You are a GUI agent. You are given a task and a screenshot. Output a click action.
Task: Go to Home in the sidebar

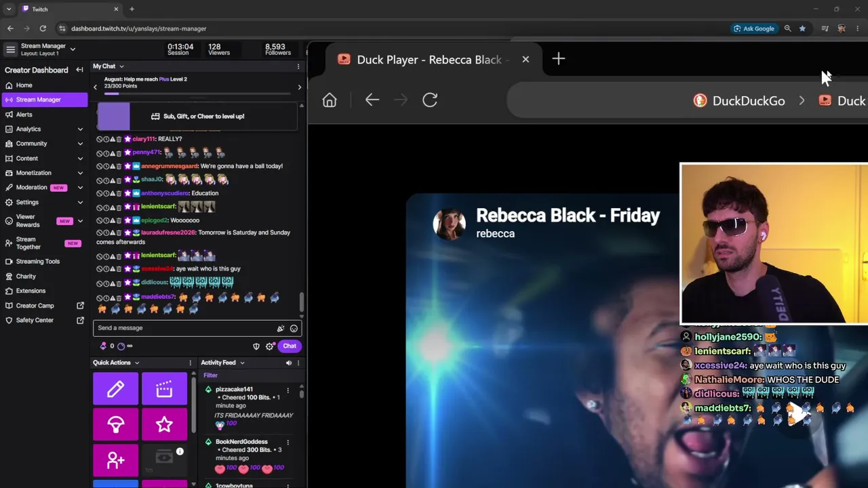[x=45, y=85]
